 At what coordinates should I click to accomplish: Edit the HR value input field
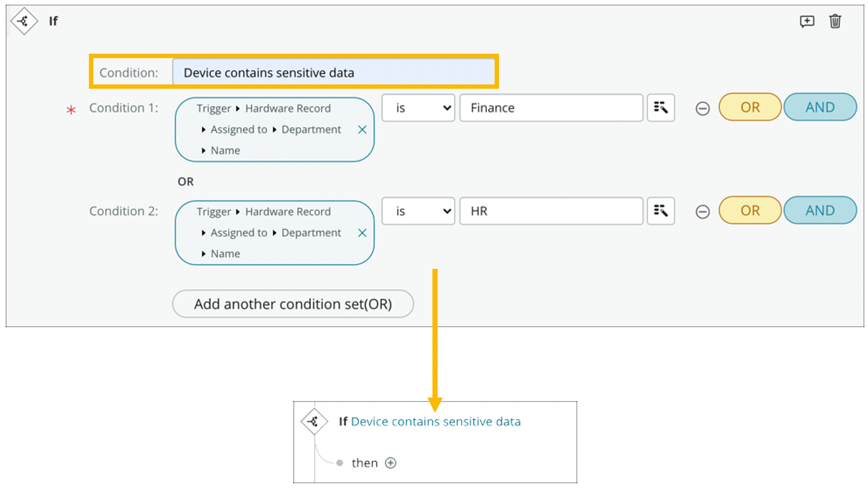pyautogui.click(x=550, y=211)
